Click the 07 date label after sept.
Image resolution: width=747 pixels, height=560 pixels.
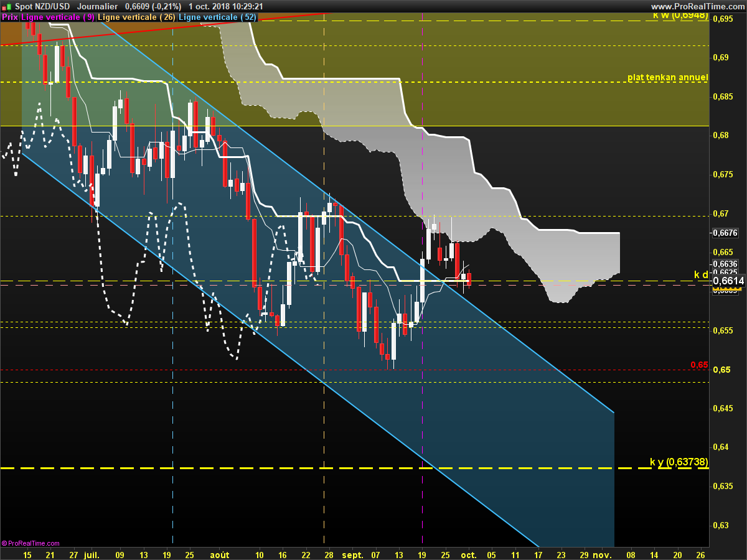(375, 554)
